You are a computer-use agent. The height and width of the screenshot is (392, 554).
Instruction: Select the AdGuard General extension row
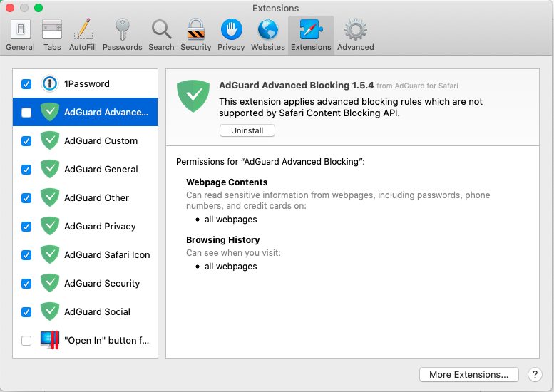(85, 169)
